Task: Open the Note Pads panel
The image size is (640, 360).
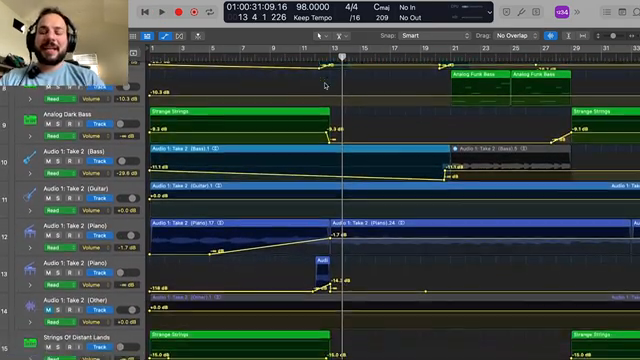Action: (x=622, y=12)
